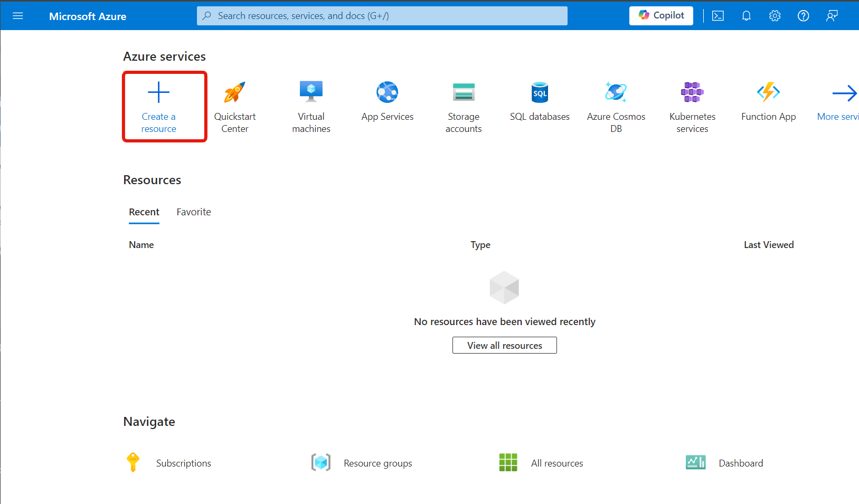Open portal settings via the gear icon
This screenshot has height=504, width=859.
click(775, 16)
